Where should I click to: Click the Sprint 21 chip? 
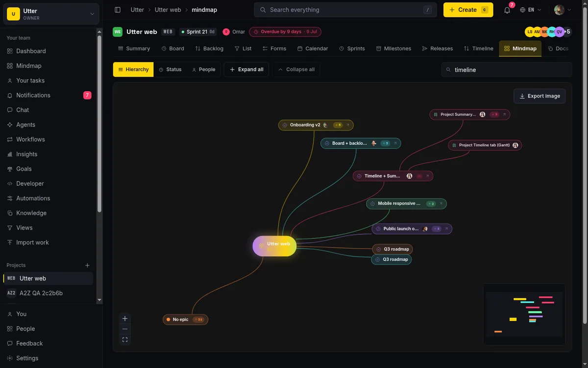pyautogui.click(x=198, y=32)
